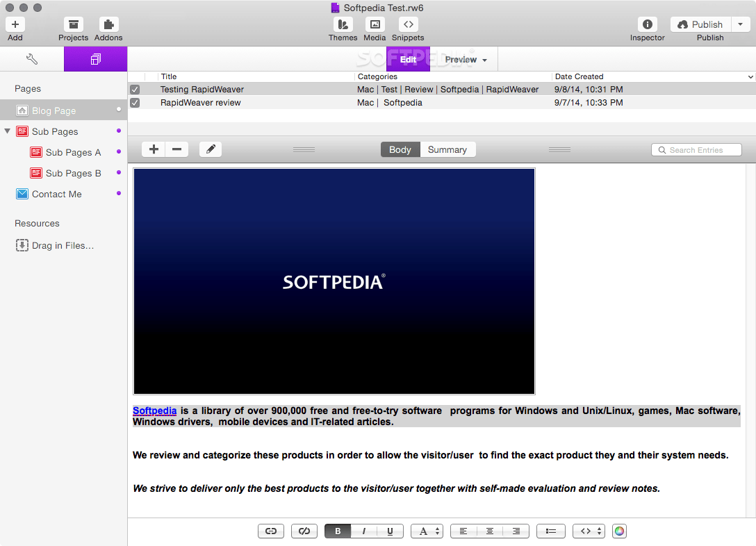756x546 pixels.
Task: Click the Sub Pages purple status dot
Action: (x=119, y=131)
